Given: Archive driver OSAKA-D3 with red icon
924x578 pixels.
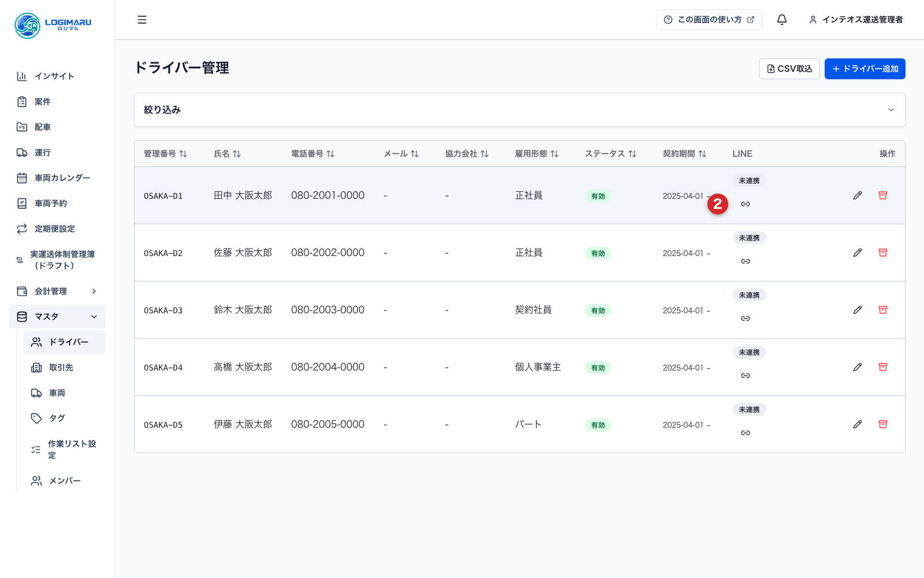Looking at the screenshot, I should (883, 310).
